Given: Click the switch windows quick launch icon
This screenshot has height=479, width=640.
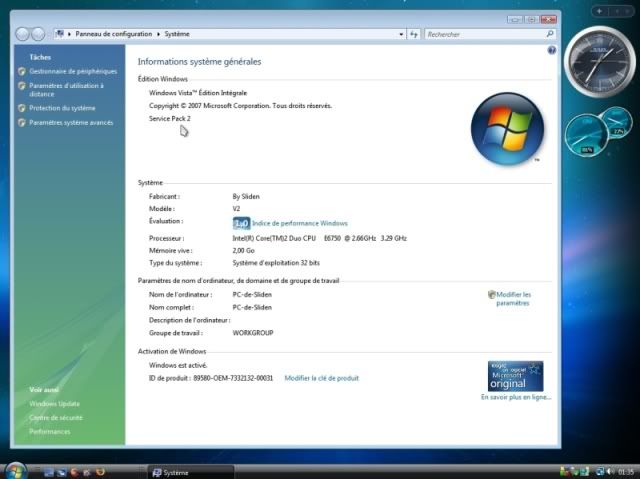Looking at the screenshot, I should click(62, 472).
